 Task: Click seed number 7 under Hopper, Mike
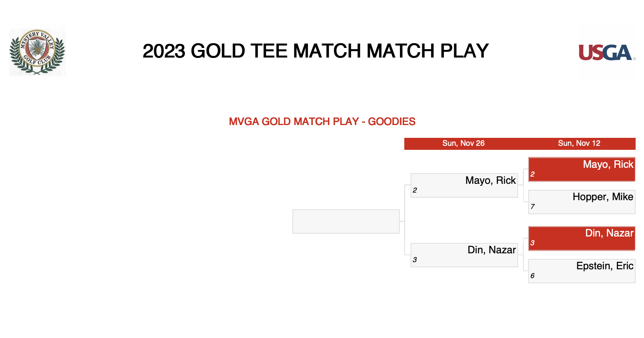point(533,207)
